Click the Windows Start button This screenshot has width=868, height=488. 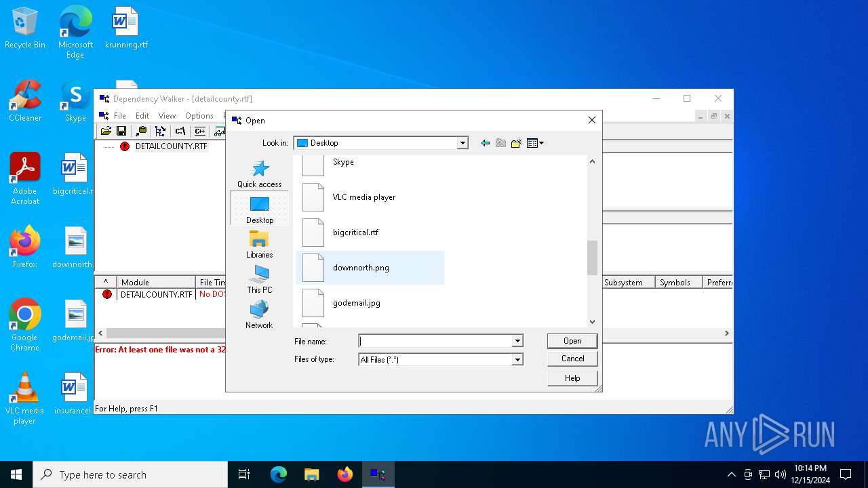tap(16, 474)
